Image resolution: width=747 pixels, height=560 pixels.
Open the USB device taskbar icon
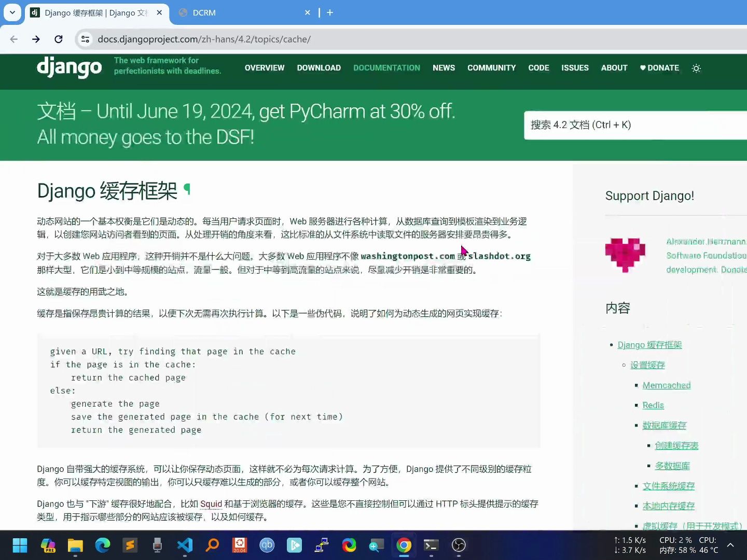(x=157, y=545)
